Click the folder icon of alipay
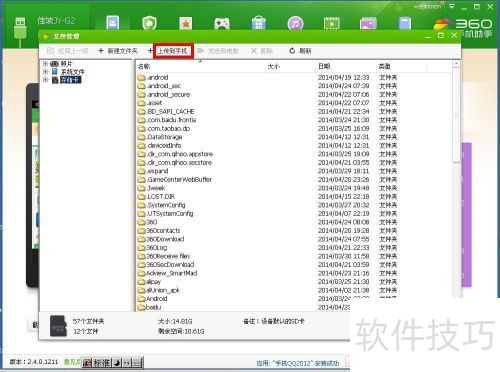This screenshot has width=500, height=372. (x=142, y=282)
